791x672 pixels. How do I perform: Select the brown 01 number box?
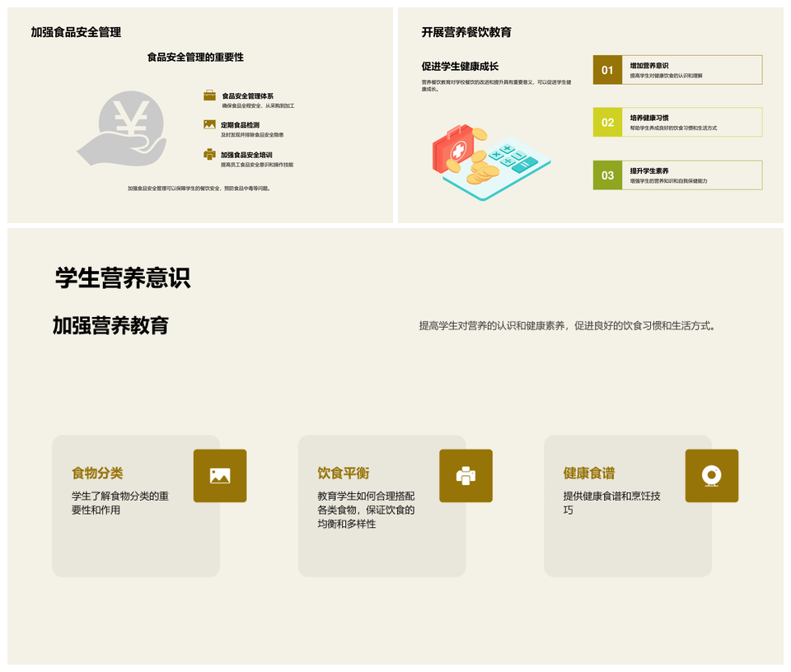pyautogui.click(x=607, y=70)
